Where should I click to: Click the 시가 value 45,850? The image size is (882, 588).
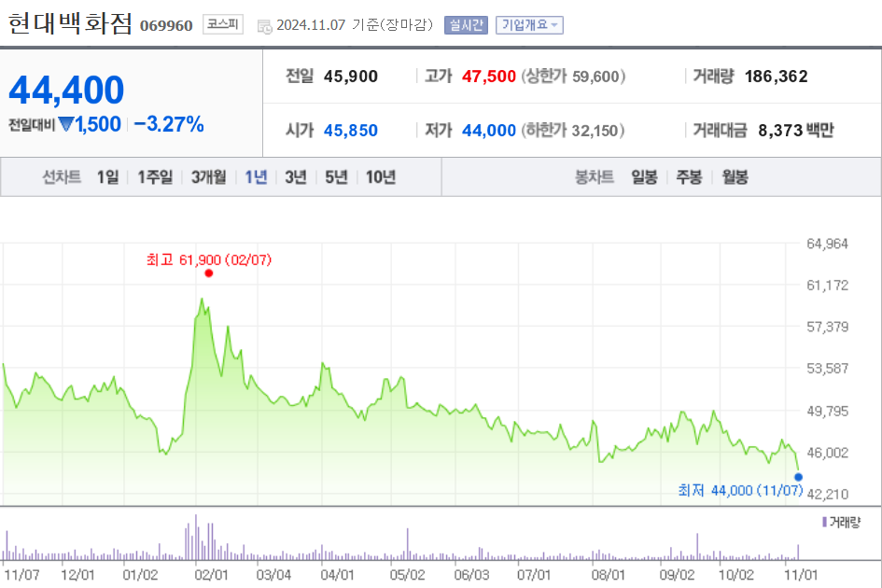pos(350,130)
